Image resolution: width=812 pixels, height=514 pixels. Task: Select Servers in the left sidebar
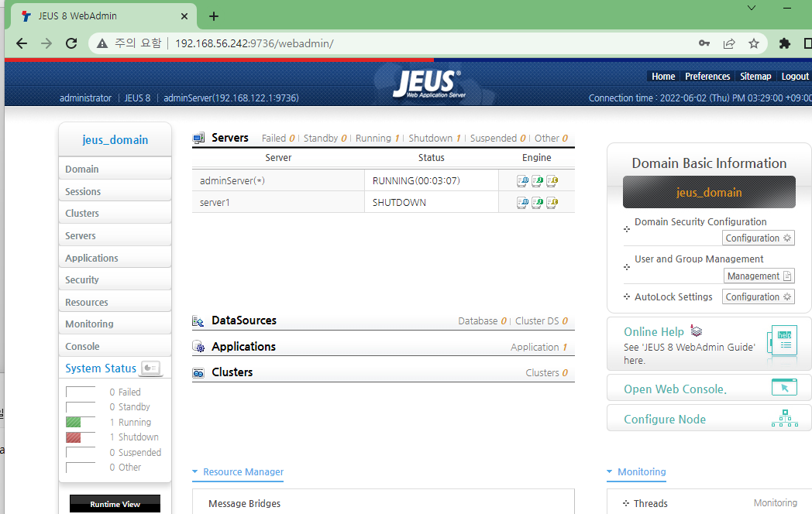pyautogui.click(x=115, y=235)
